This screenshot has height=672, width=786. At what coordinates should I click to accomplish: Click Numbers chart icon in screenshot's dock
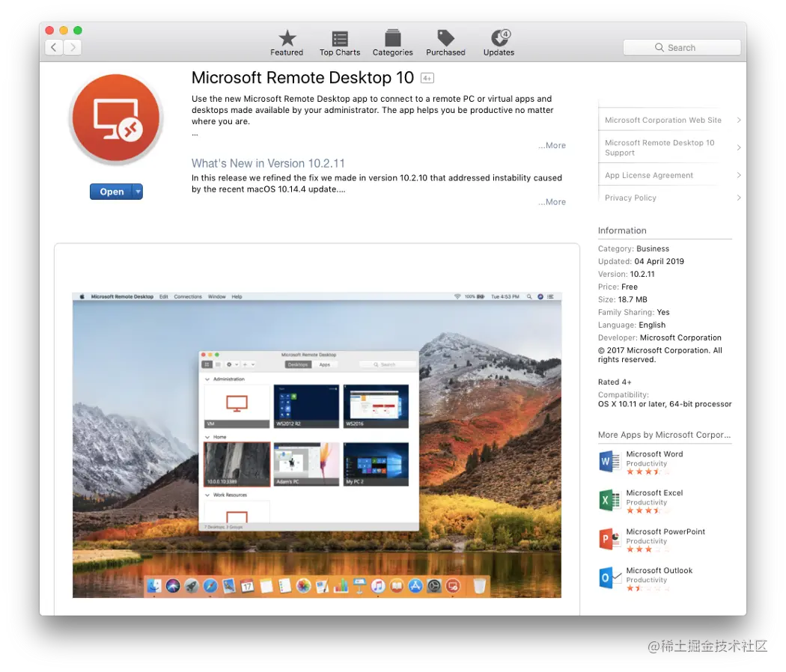[341, 586]
